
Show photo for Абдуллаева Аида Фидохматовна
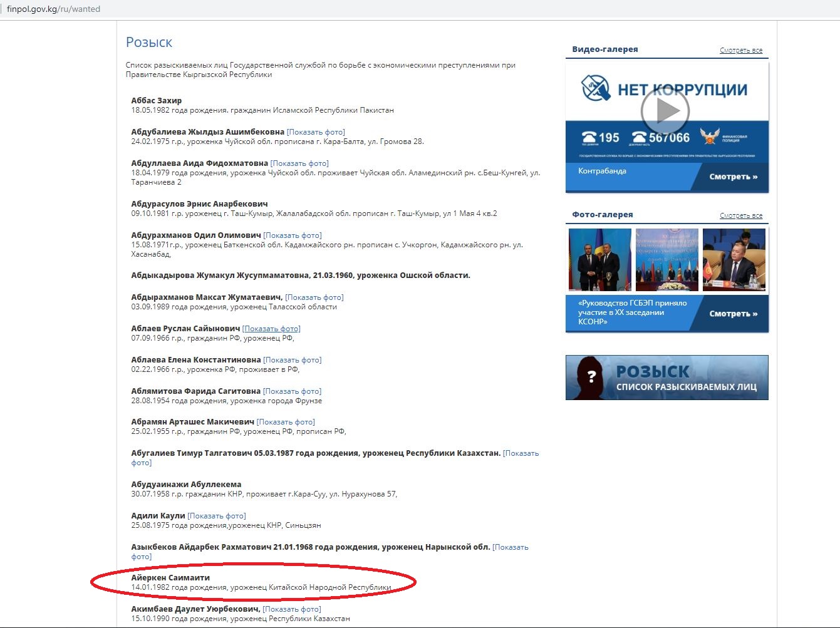[299, 163]
